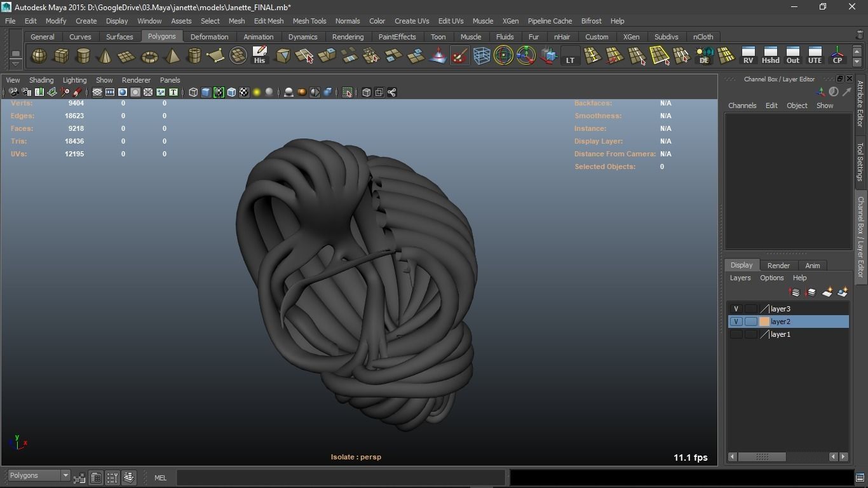Toggle visibility of layer3
The image size is (868, 488).
[x=736, y=309]
